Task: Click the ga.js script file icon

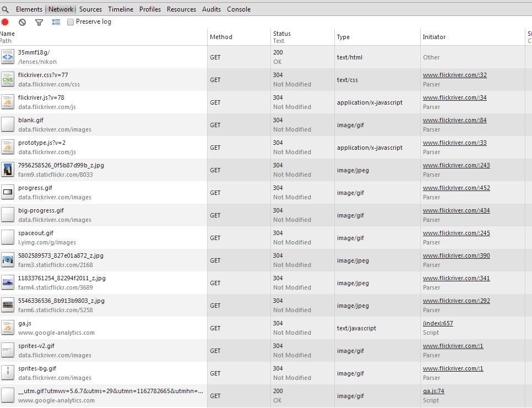Action: (8, 328)
